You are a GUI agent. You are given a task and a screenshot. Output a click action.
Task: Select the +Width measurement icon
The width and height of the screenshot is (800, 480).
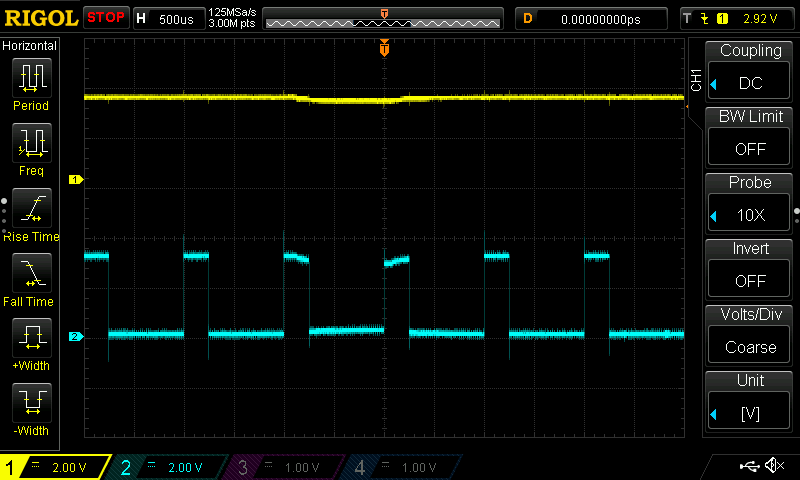pos(32,338)
